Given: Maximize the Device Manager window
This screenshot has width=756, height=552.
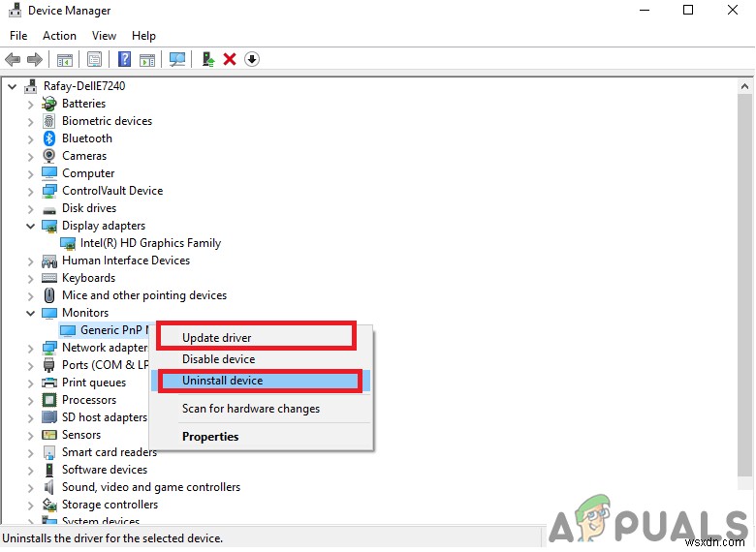Looking at the screenshot, I should pyautogui.click(x=688, y=10).
